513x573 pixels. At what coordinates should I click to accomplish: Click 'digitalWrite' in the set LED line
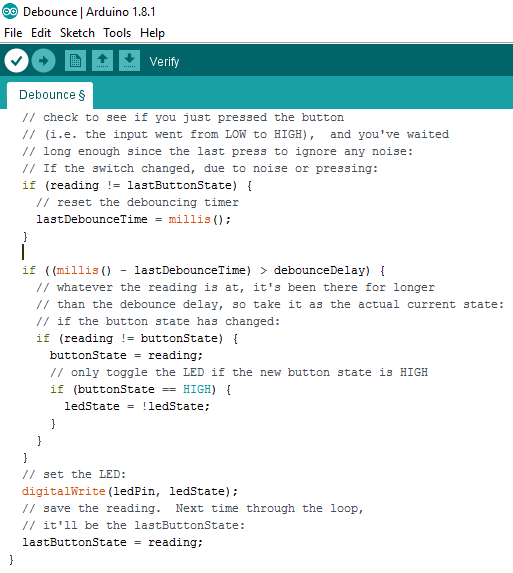[64, 491]
